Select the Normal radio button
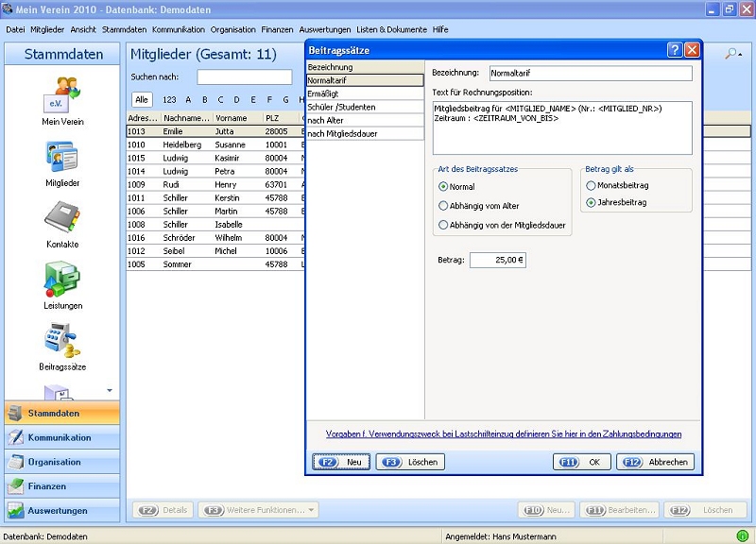756x544 pixels. point(443,187)
